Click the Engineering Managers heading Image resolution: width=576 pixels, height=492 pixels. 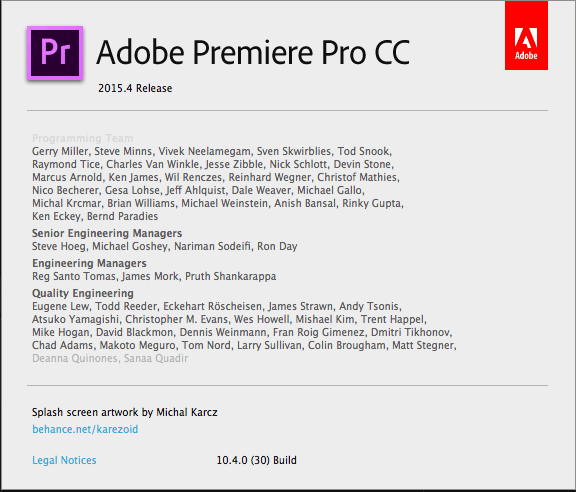[89, 263]
